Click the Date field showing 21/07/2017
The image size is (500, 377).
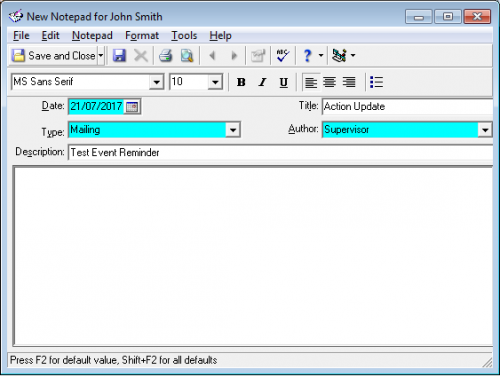(96, 106)
